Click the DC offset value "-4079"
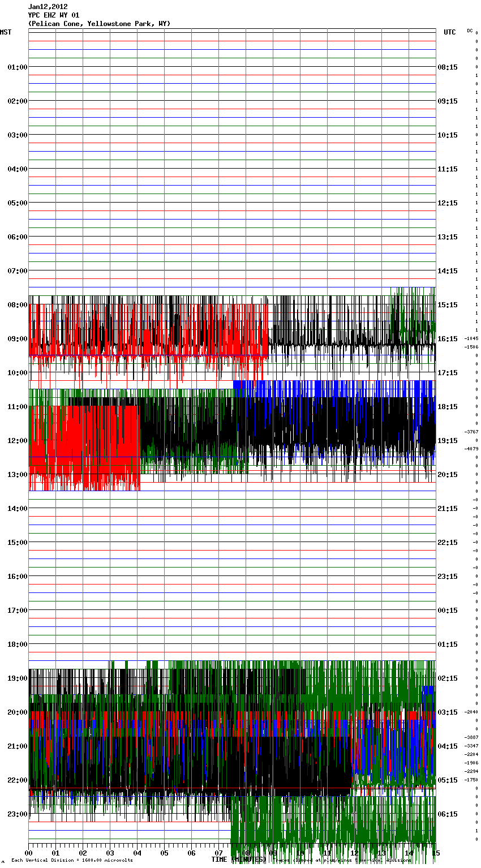The width and height of the screenshot is (481, 868). coord(471,449)
